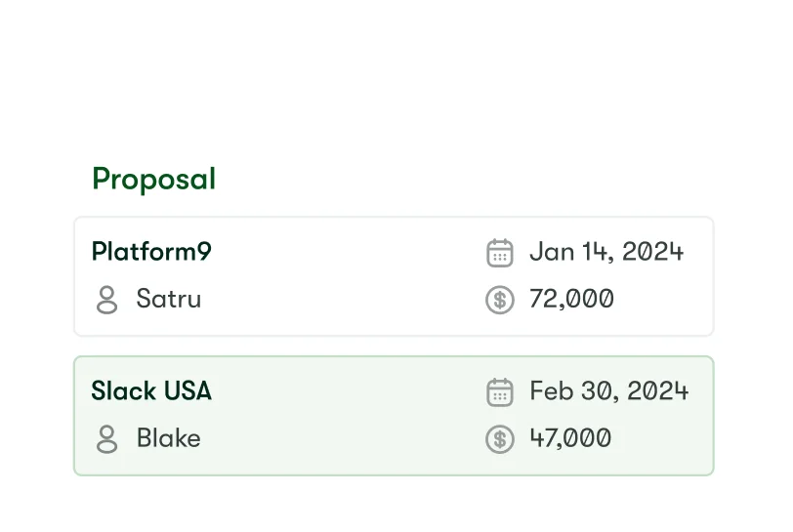Click empty space inside Slack USA card center

tap(342, 416)
